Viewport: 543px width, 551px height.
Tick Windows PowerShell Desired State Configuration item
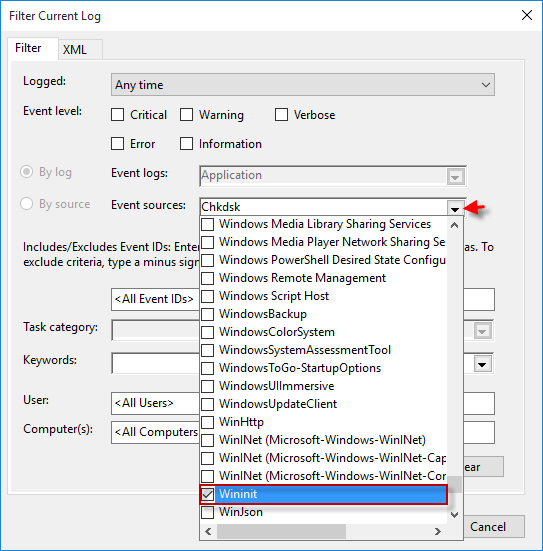[208, 260]
